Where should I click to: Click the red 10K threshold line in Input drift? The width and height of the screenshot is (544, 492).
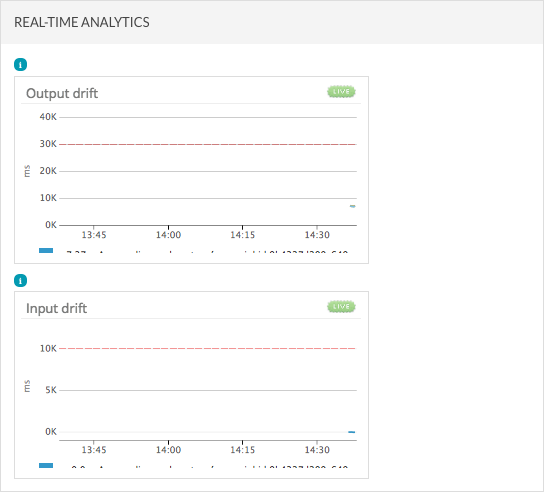[x=207, y=348]
